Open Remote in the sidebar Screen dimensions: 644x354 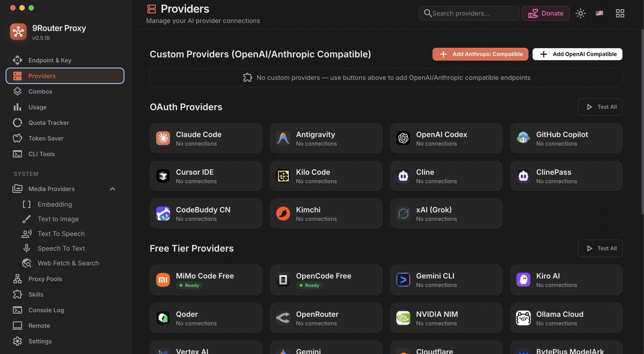65,326
